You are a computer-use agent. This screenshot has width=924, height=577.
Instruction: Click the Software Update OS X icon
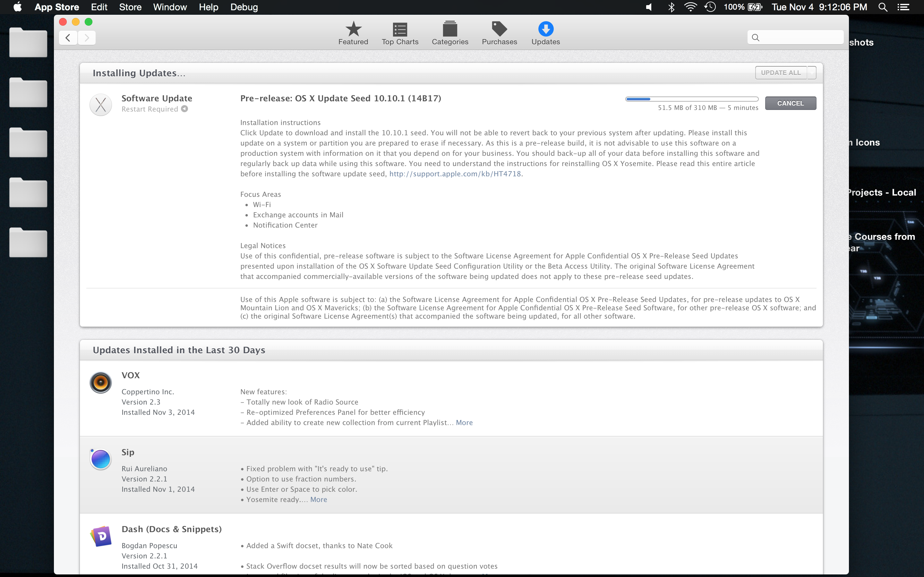coord(100,105)
